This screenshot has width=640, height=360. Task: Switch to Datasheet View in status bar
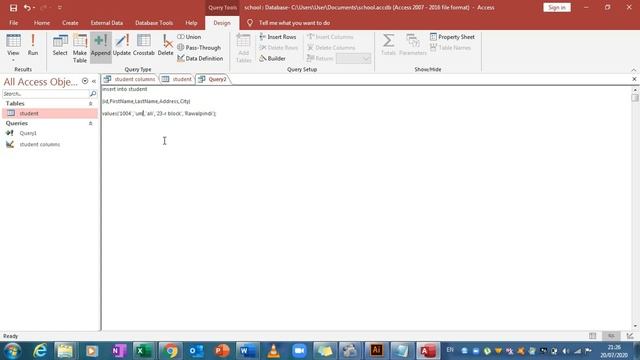(x=593, y=336)
